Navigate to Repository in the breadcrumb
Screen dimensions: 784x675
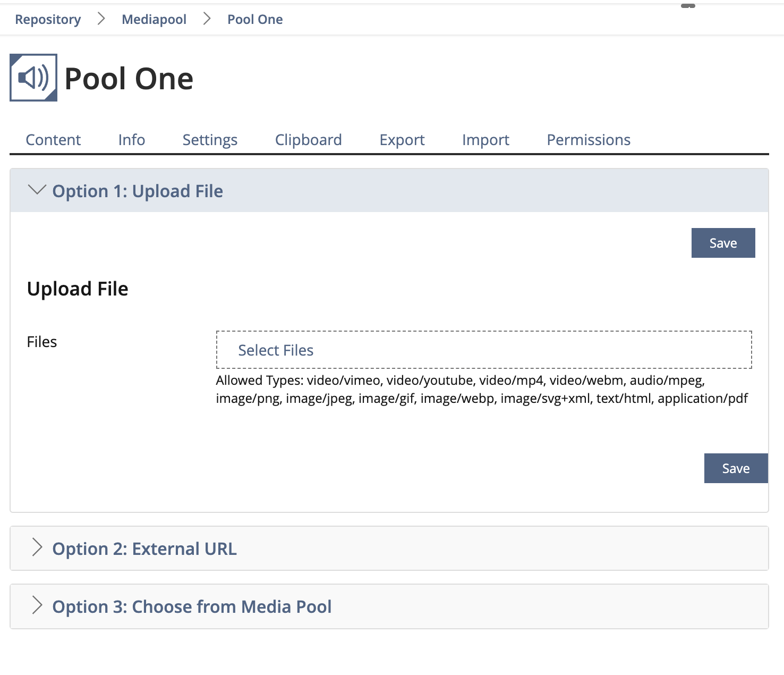pyautogui.click(x=48, y=20)
